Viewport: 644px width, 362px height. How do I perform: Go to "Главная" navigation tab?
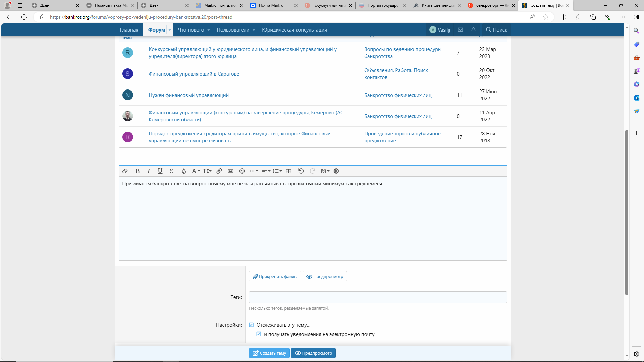[x=129, y=30]
